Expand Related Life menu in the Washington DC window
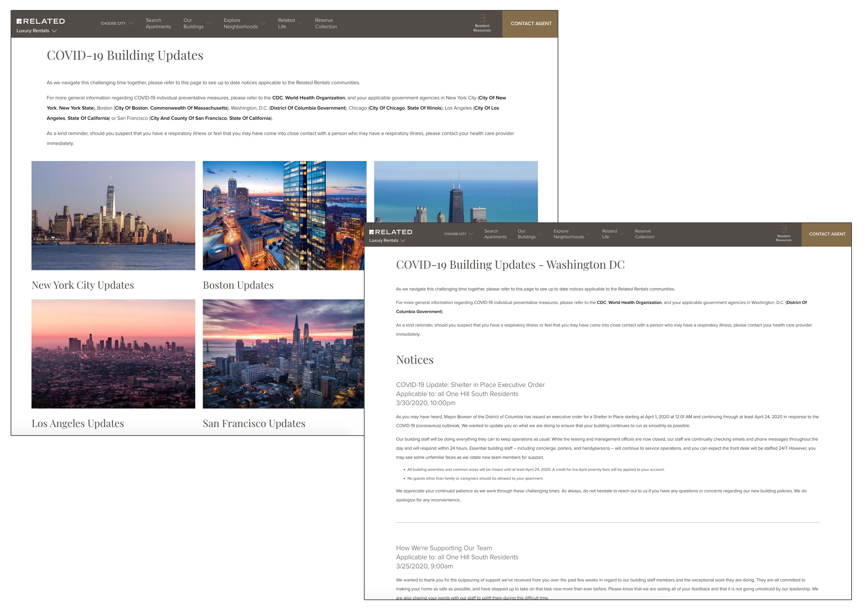868x614 pixels. 612,234
